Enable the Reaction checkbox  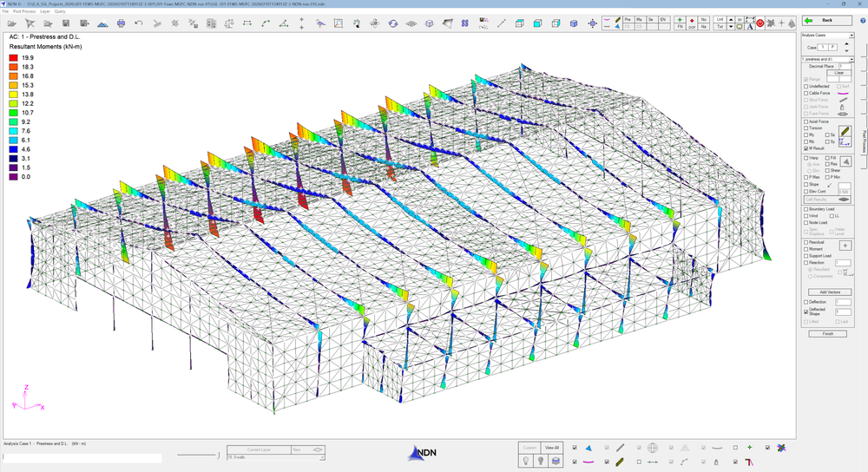coord(806,262)
